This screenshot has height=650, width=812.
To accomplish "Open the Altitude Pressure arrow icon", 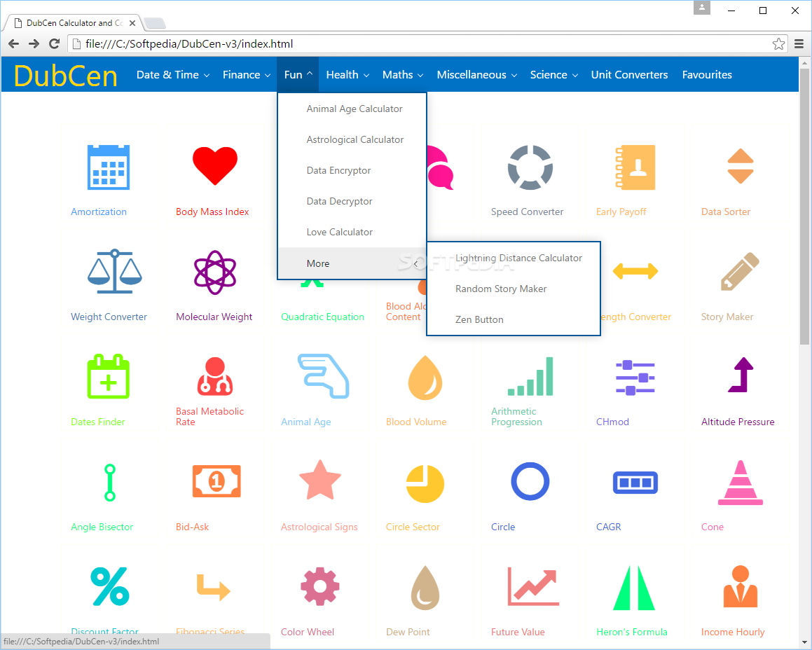I will click(740, 375).
